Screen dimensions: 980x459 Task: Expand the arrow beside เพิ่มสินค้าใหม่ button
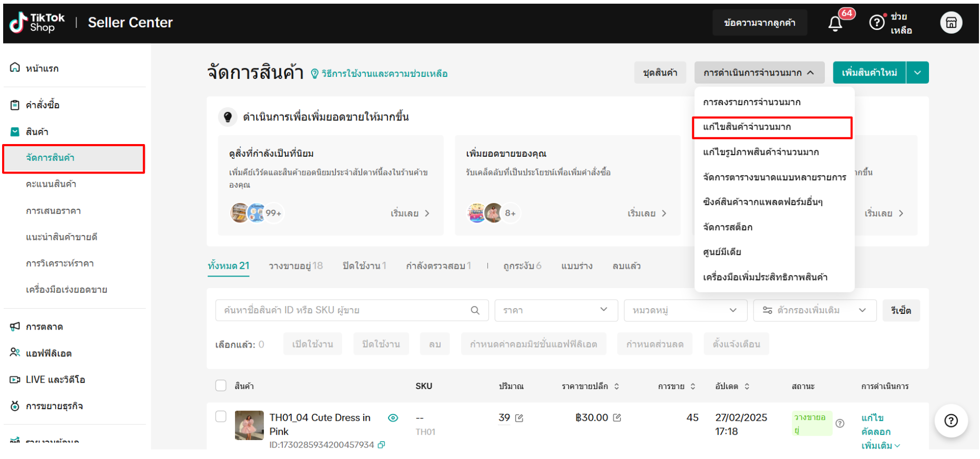point(917,73)
